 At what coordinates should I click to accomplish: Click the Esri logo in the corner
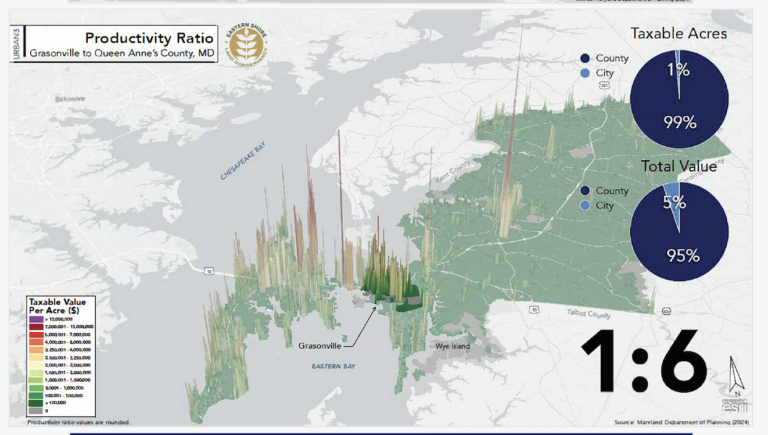click(x=737, y=403)
